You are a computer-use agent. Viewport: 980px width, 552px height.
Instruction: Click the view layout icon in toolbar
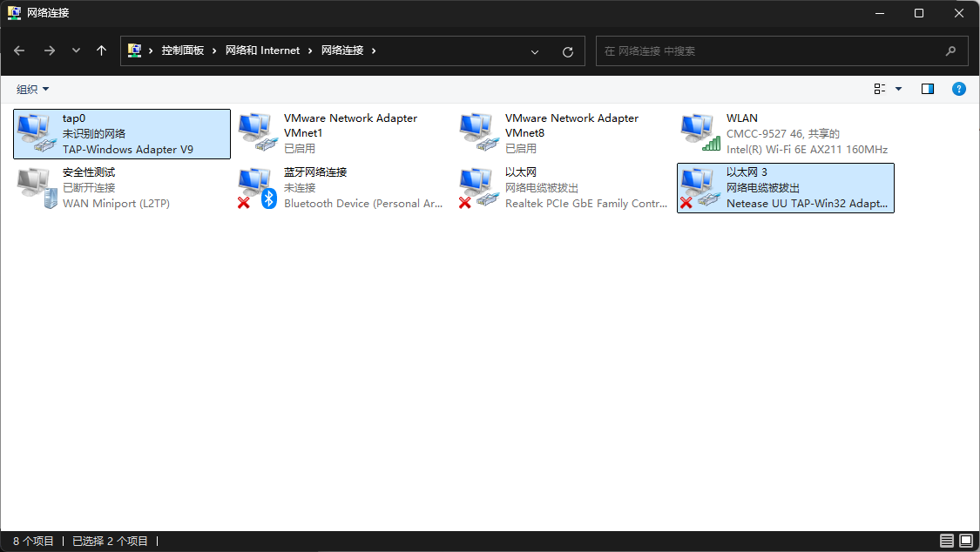(x=879, y=89)
